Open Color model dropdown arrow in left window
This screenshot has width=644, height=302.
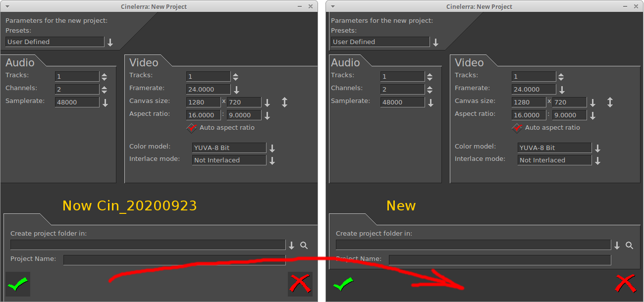click(x=272, y=148)
